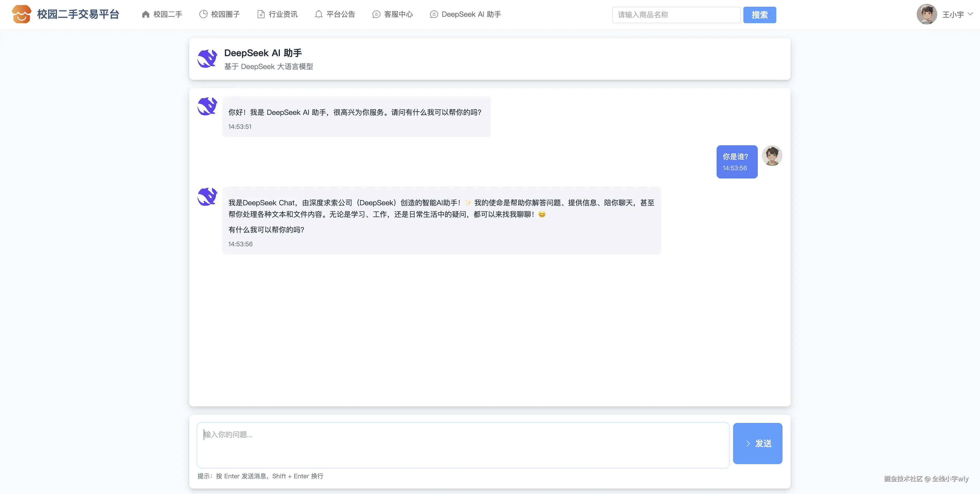The height and width of the screenshot is (494, 980).
Task: Click the user avatar next to 你是谁 message
Action: (772, 156)
